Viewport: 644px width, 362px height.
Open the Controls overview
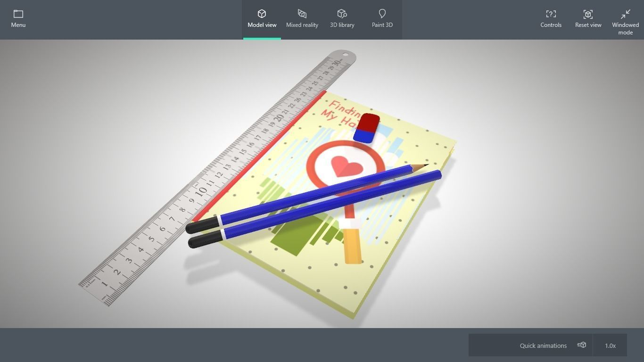(551, 19)
